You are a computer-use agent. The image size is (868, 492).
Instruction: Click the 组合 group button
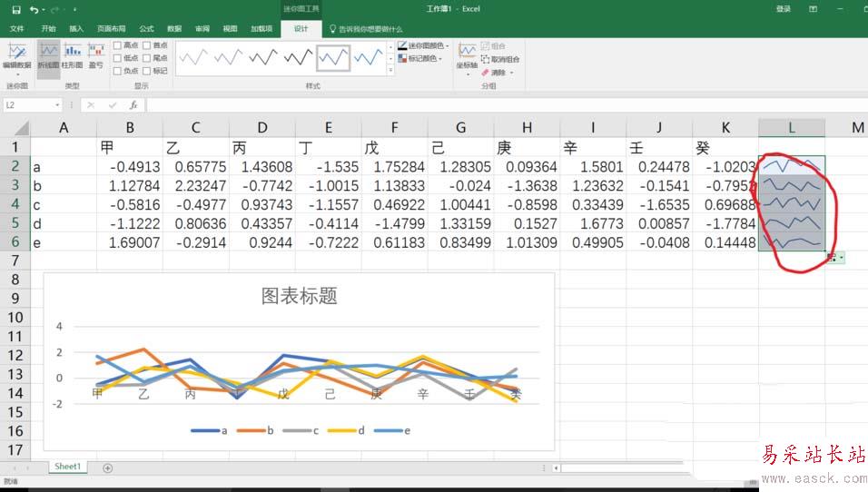(x=493, y=46)
